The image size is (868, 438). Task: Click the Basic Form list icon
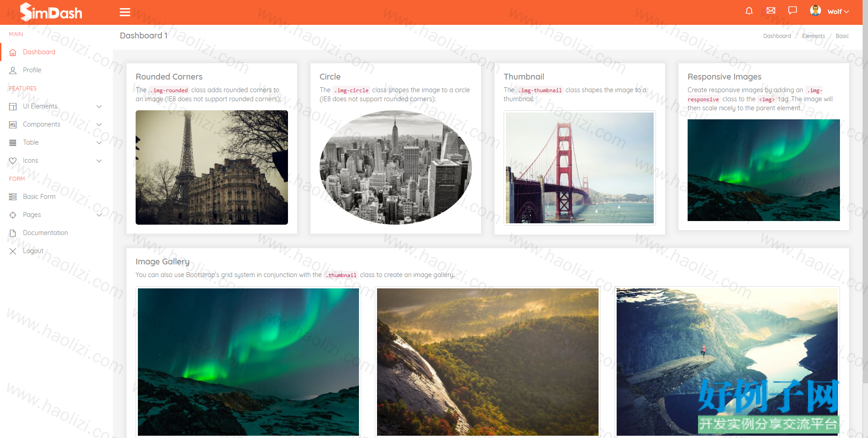click(13, 197)
